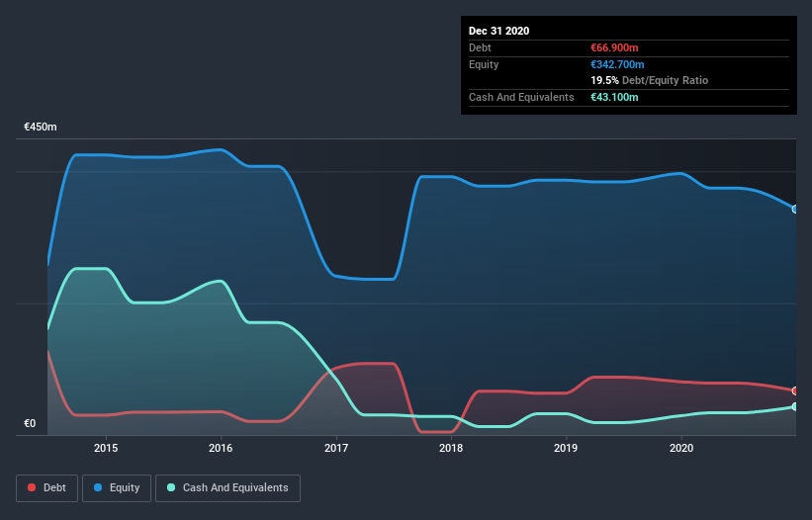The height and width of the screenshot is (520, 812).
Task: Click Cash And Equivalents label in tooltip
Action: click(521, 97)
